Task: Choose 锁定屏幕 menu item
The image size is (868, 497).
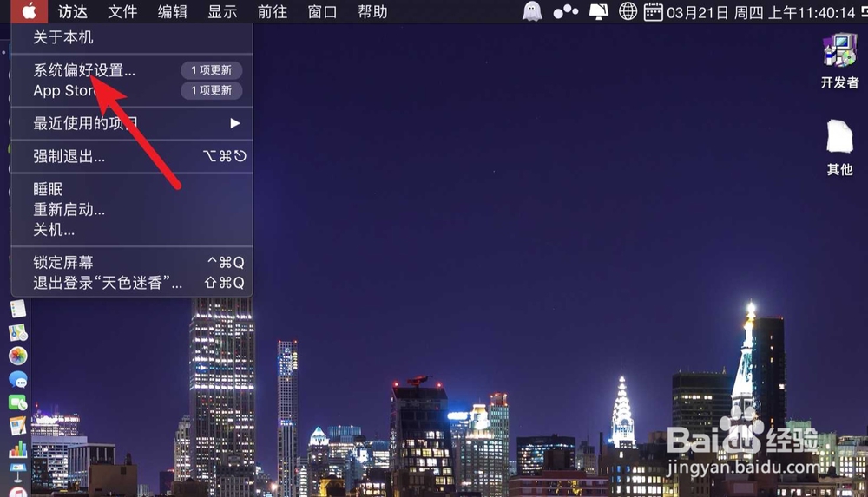Action: pos(132,262)
